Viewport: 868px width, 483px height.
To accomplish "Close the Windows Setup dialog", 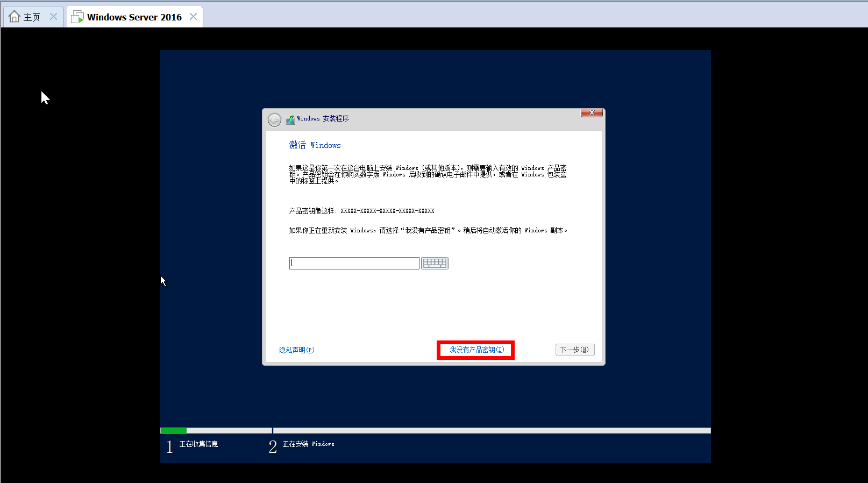I will (592, 112).
